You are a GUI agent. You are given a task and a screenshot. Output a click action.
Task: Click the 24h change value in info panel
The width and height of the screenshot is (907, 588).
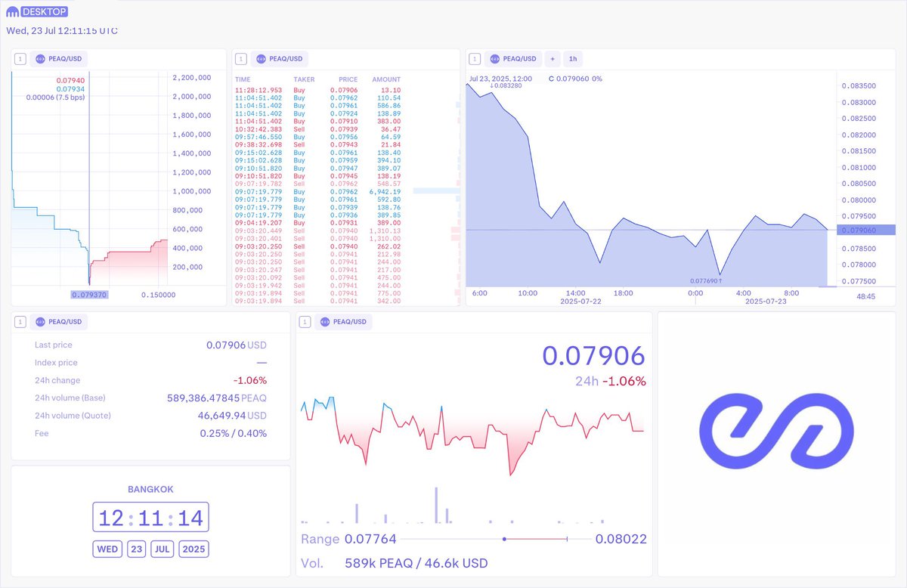coord(249,380)
